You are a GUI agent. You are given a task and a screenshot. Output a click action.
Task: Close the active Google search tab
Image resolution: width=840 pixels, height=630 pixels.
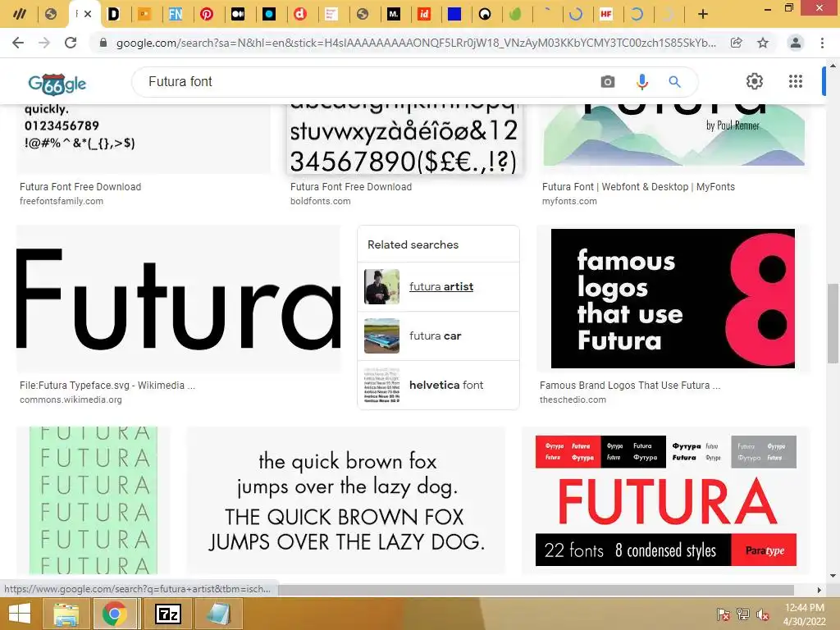(88, 14)
